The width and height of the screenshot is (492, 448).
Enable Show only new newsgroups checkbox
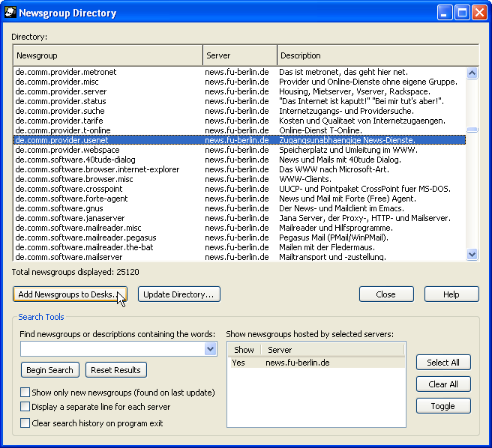[x=25, y=393]
